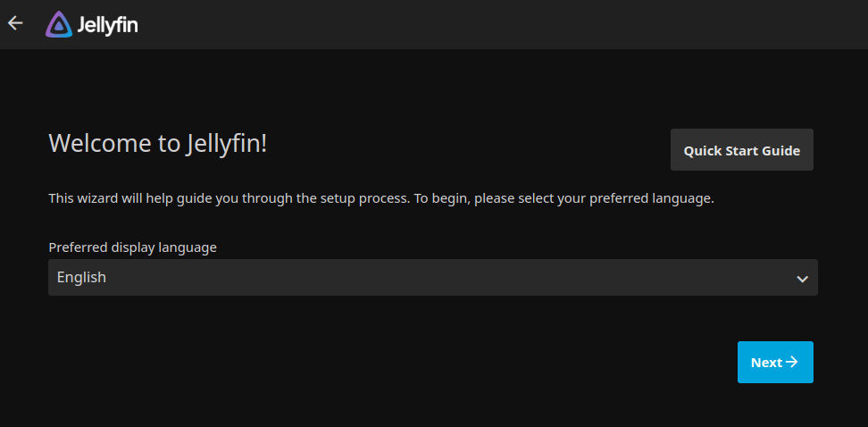
Task: Click the 'Preferred display language' label
Action: (132, 247)
